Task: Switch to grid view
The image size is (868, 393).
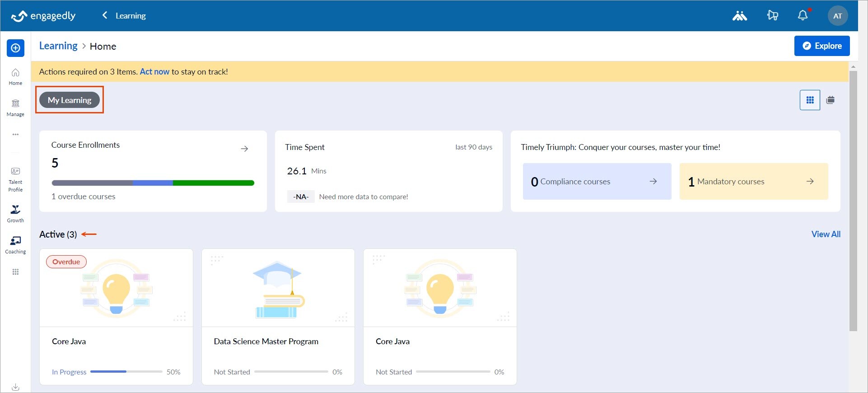Action: 810,100
